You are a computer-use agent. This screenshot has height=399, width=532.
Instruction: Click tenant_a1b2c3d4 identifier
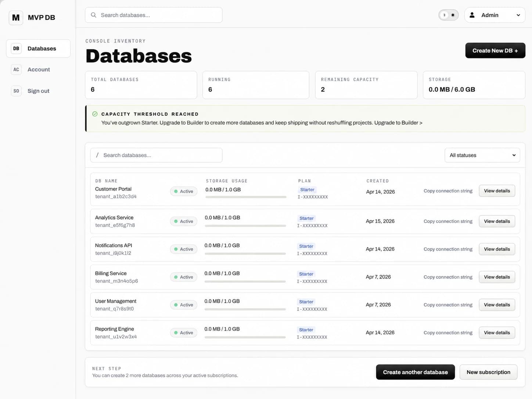pyautogui.click(x=116, y=197)
